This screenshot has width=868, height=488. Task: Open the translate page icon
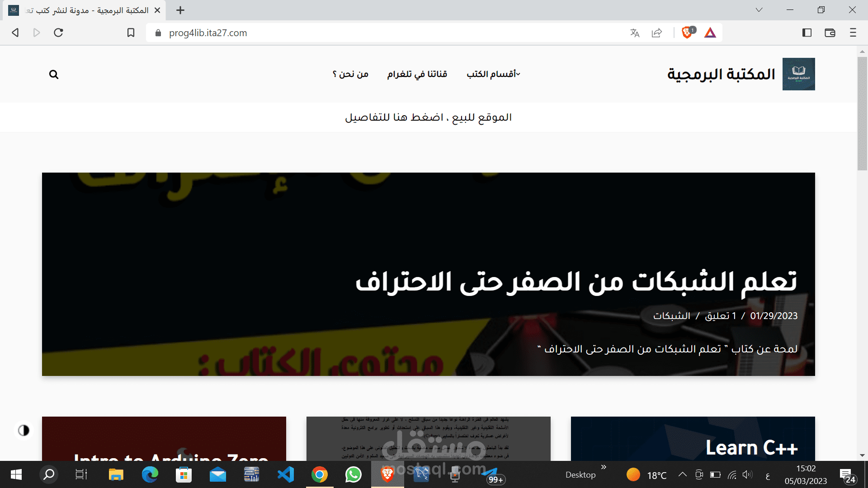click(635, 33)
